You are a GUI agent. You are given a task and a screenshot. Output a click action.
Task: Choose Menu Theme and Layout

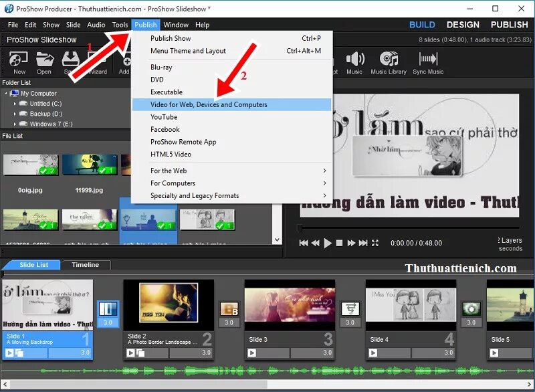(231, 51)
